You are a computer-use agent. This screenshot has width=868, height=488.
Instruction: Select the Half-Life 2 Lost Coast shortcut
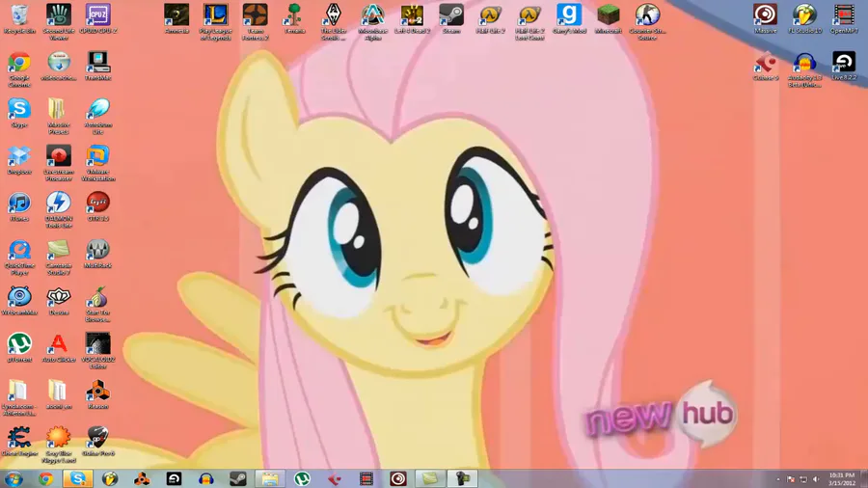pyautogui.click(x=529, y=22)
